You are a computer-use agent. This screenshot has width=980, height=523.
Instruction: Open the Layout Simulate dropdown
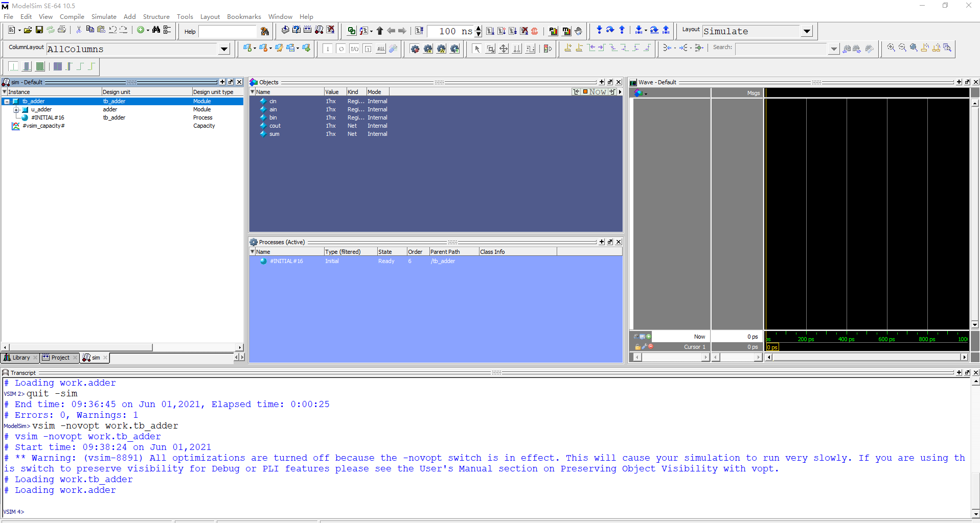point(807,31)
